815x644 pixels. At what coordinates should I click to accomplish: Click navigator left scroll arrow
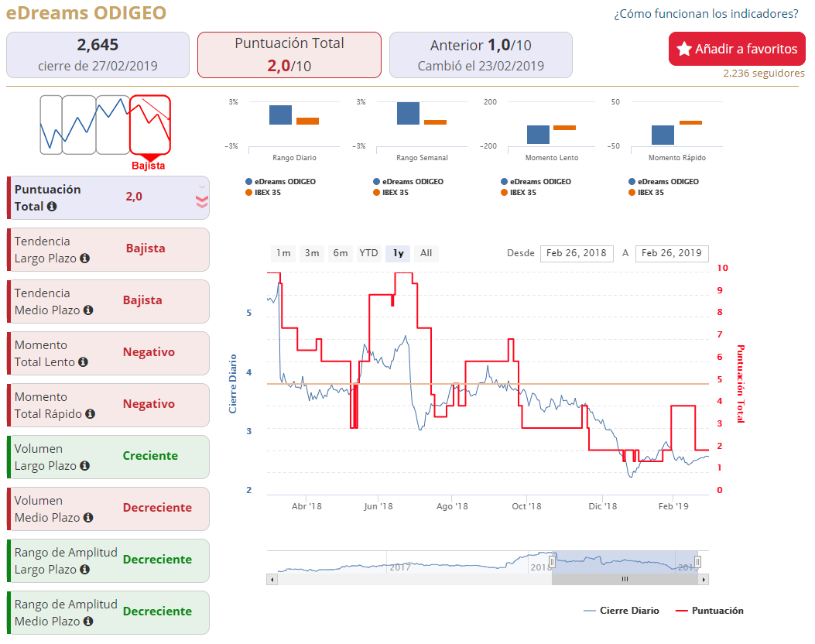(272, 580)
